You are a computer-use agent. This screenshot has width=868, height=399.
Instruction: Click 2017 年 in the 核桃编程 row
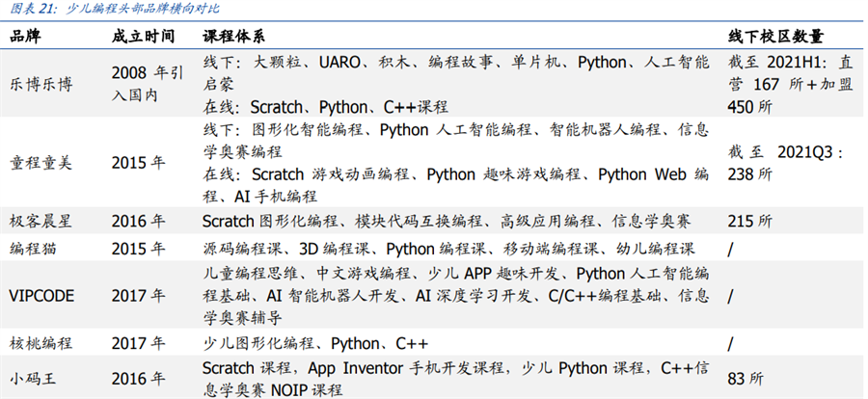pos(138,344)
